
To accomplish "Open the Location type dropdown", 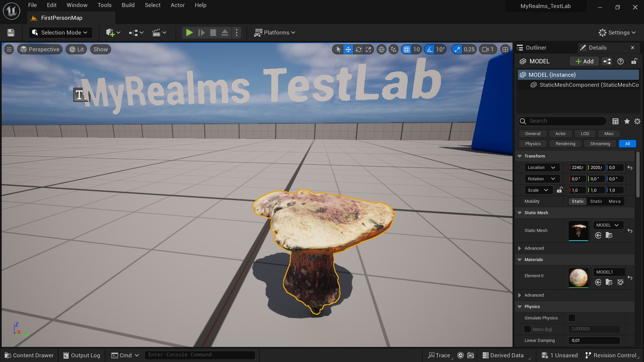I will coord(542,168).
